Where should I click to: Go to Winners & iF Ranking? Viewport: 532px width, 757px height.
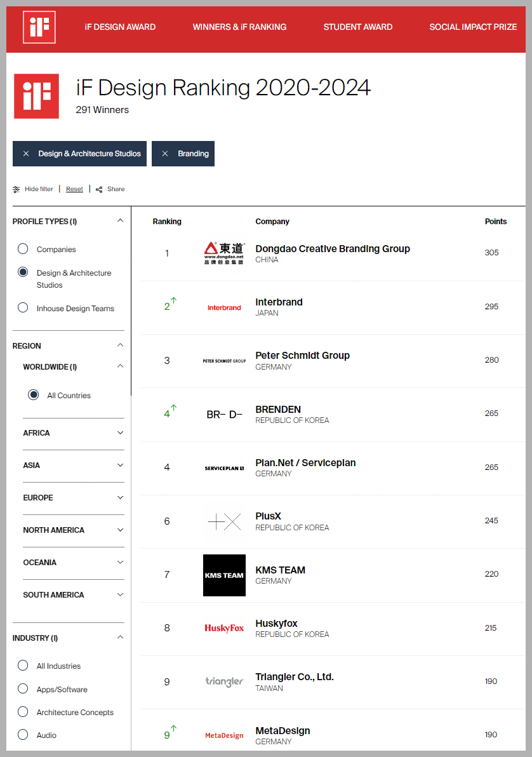[x=239, y=27]
